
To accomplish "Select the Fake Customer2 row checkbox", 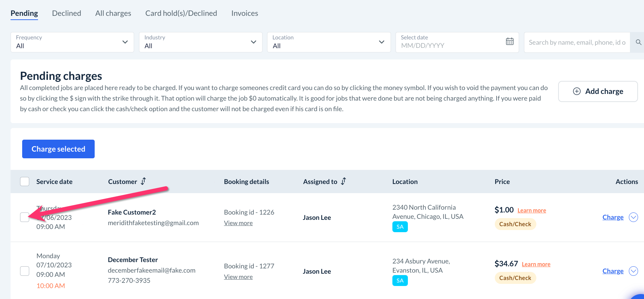I will click(x=25, y=217).
